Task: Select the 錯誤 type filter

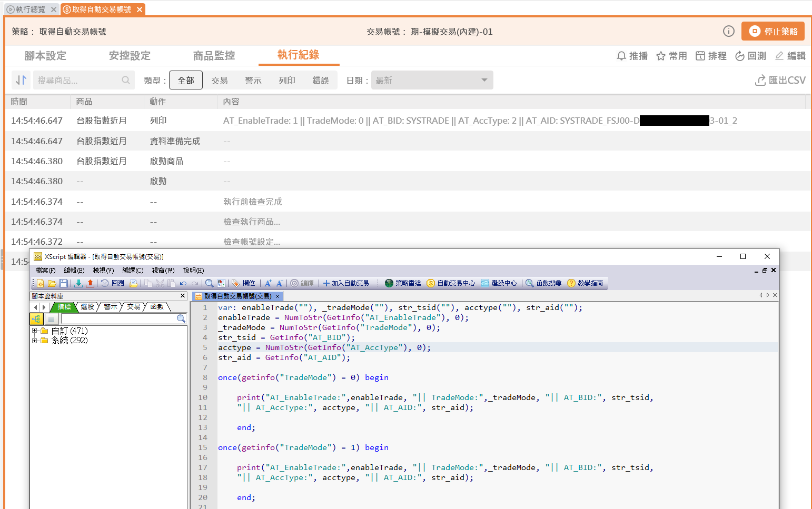Action: point(321,81)
